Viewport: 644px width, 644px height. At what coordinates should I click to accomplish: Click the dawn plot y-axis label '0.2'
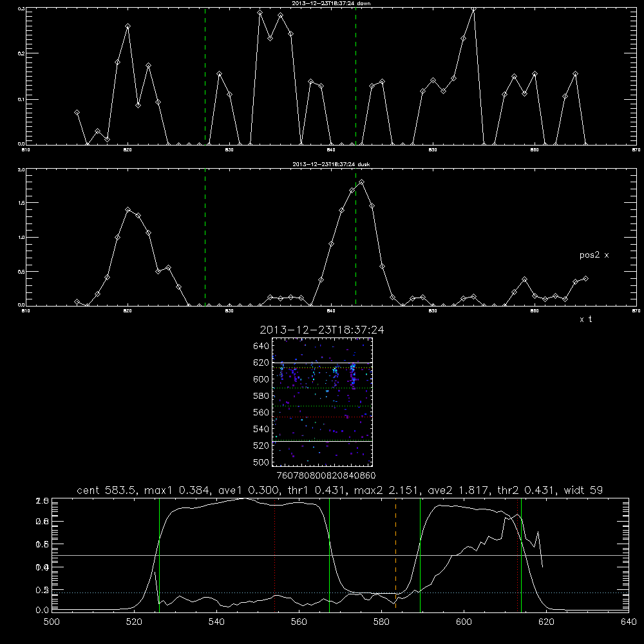coord(22,53)
